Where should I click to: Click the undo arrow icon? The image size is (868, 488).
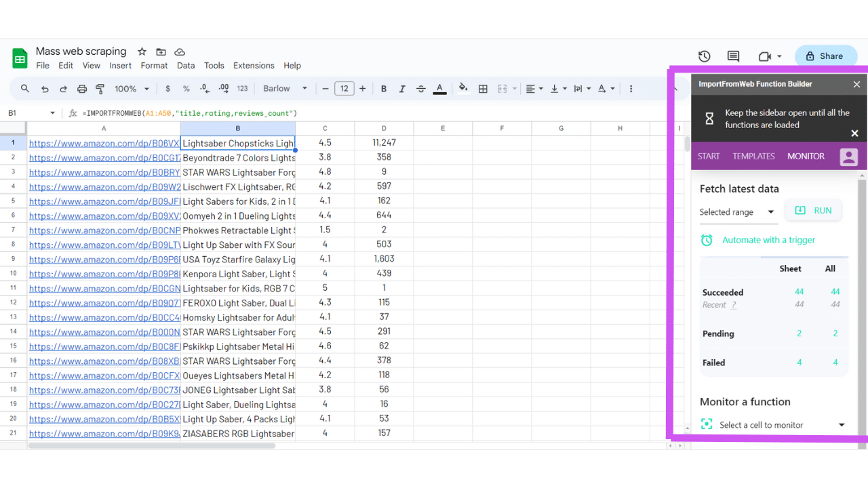[x=45, y=89]
